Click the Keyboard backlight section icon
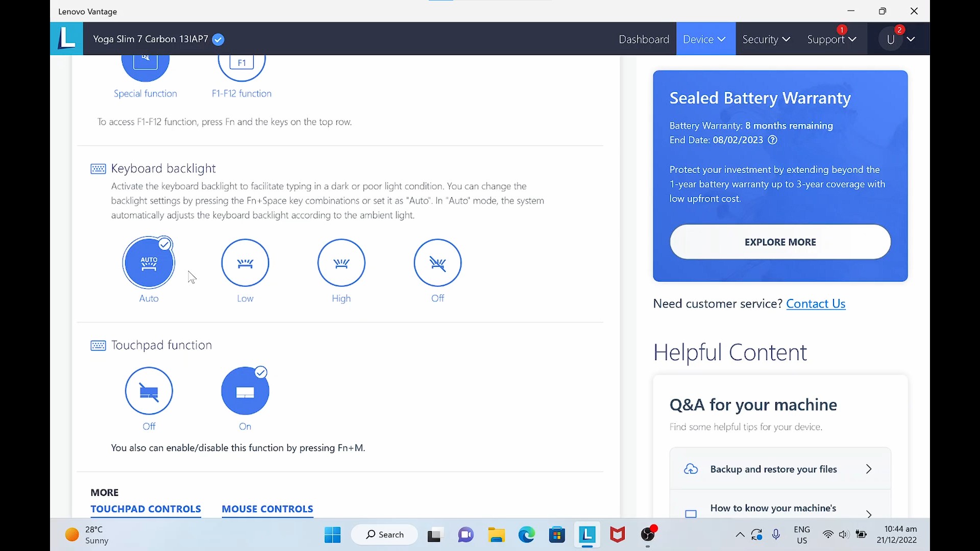980x551 pixels. pyautogui.click(x=98, y=169)
